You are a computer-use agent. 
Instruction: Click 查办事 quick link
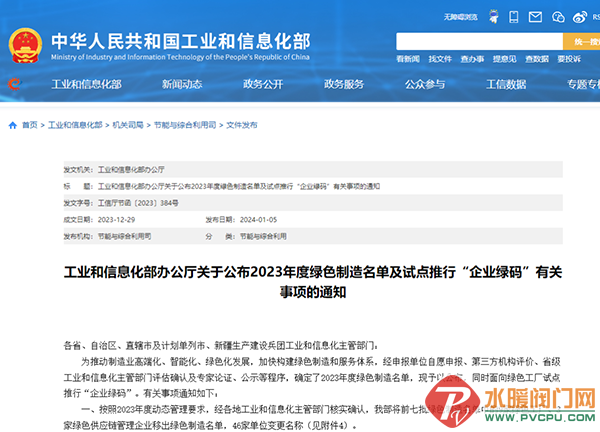pyautogui.click(x=472, y=59)
